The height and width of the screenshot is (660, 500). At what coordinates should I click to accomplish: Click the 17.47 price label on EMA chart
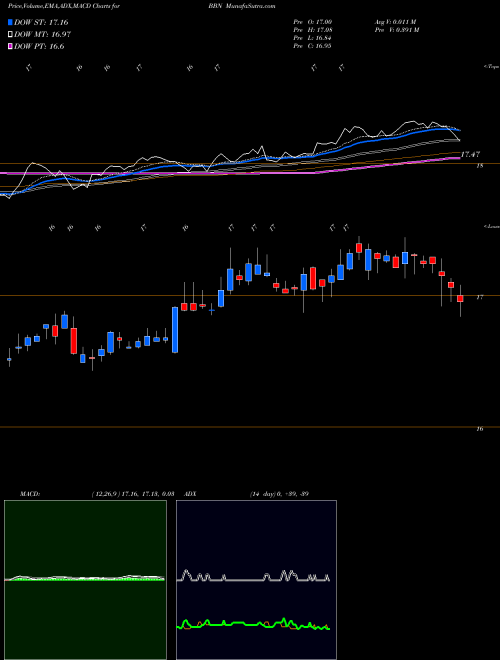tap(471, 155)
